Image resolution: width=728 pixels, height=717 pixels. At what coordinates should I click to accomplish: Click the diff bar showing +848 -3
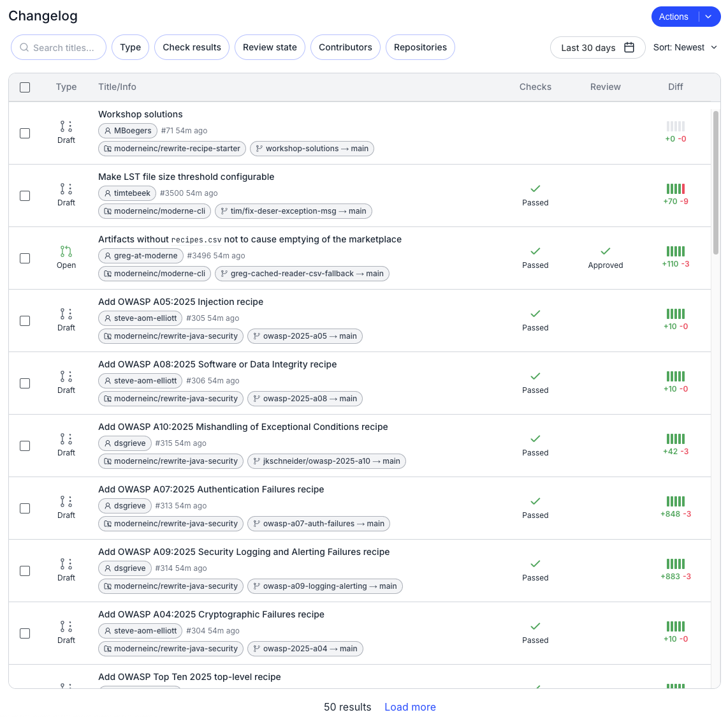coord(676,501)
